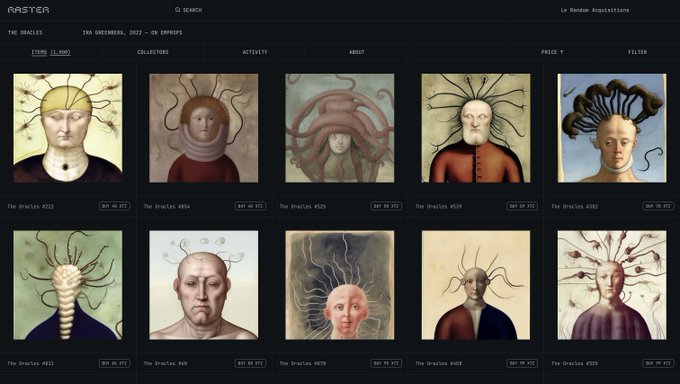Open the Filter panel
The height and width of the screenshot is (384, 680).
pyautogui.click(x=638, y=52)
